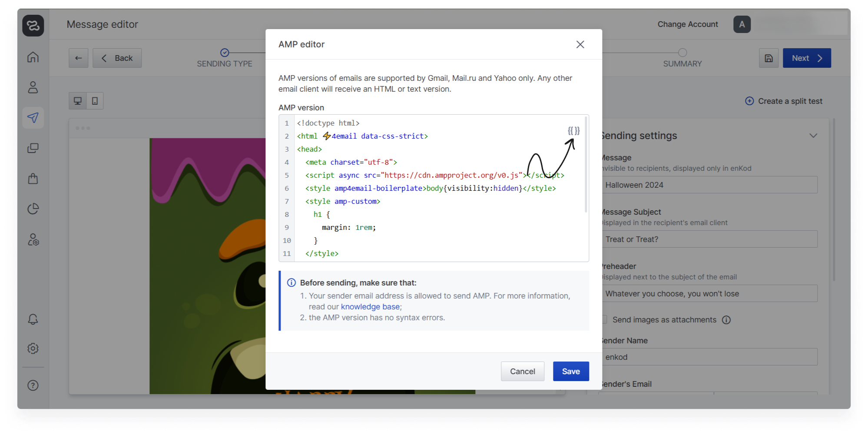Click the Back button
Screen dimensions: 868x435
(117, 58)
